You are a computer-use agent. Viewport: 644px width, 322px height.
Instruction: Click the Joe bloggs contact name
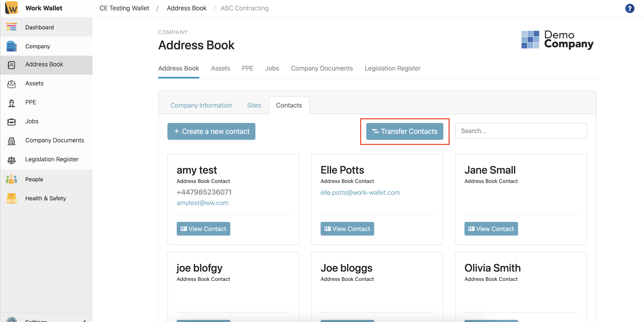click(346, 268)
